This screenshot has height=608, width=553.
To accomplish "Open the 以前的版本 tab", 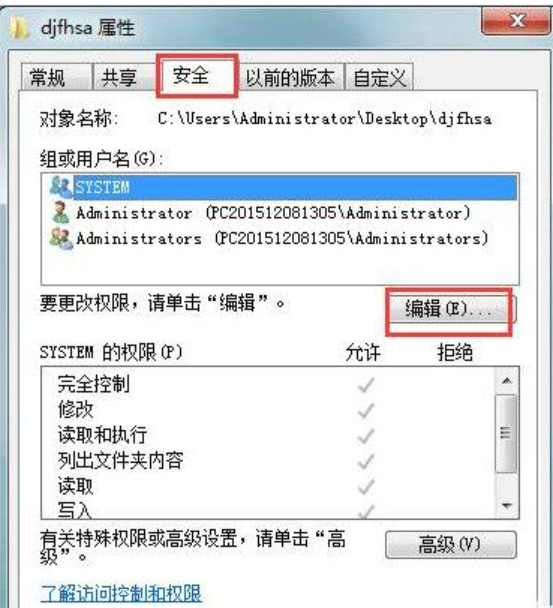I will pos(290,77).
